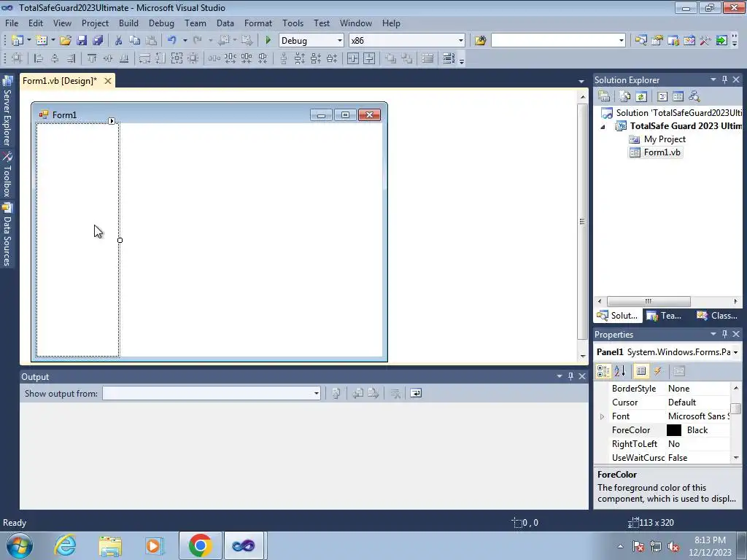
Task: Click the Center Vertically layout icon
Action: pyautogui.click(x=369, y=58)
